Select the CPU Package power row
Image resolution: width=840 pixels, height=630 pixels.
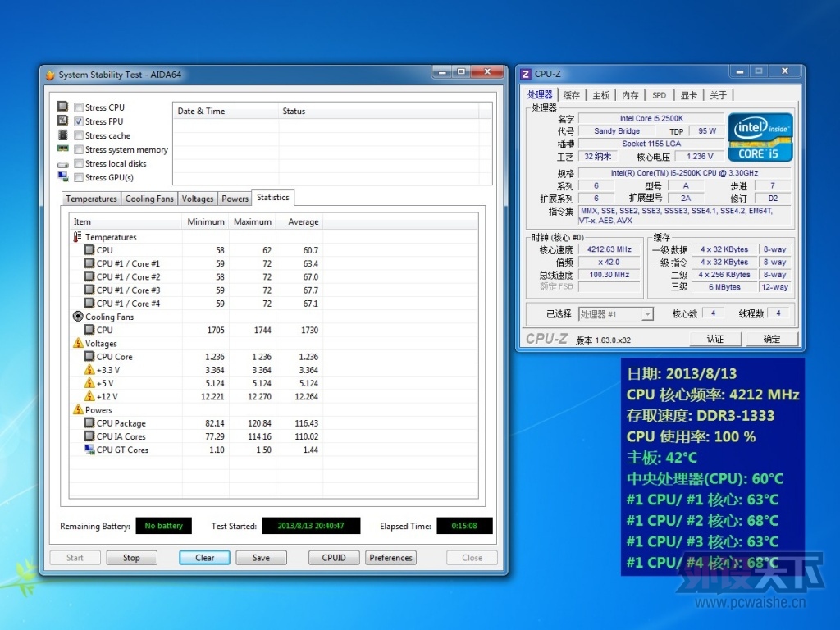tap(273, 422)
